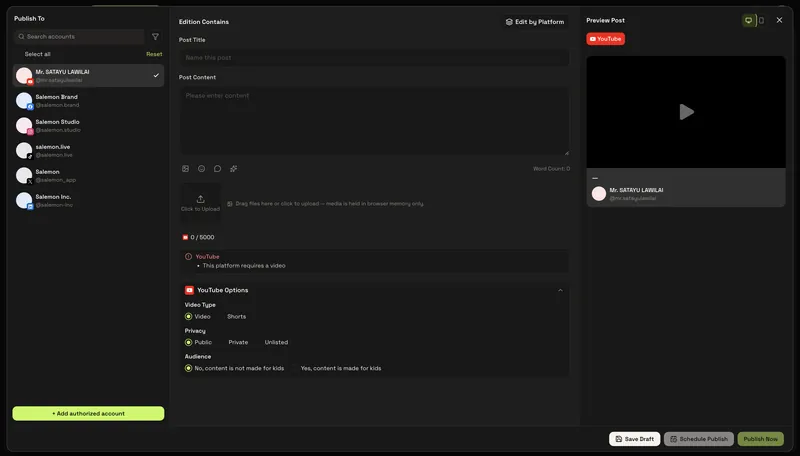Screen dimensions: 800x456
Task: Click Edit by Platform
Action: (535, 22)
